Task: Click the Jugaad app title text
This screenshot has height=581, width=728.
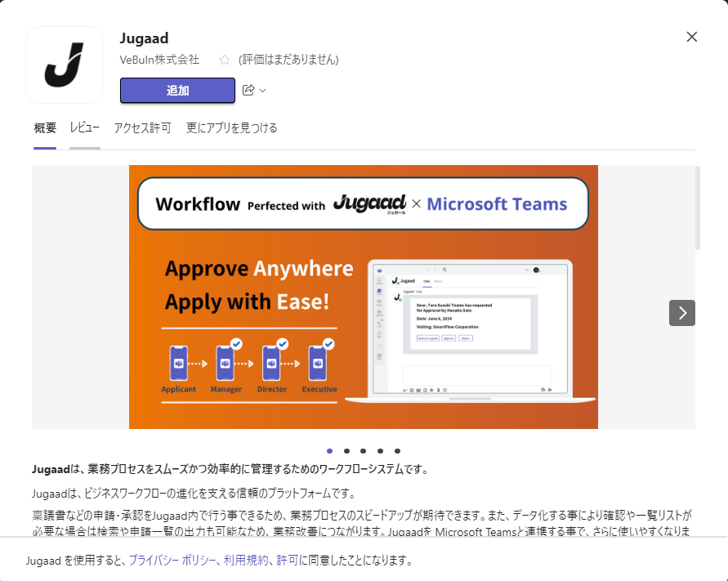Action: (144, 38)
